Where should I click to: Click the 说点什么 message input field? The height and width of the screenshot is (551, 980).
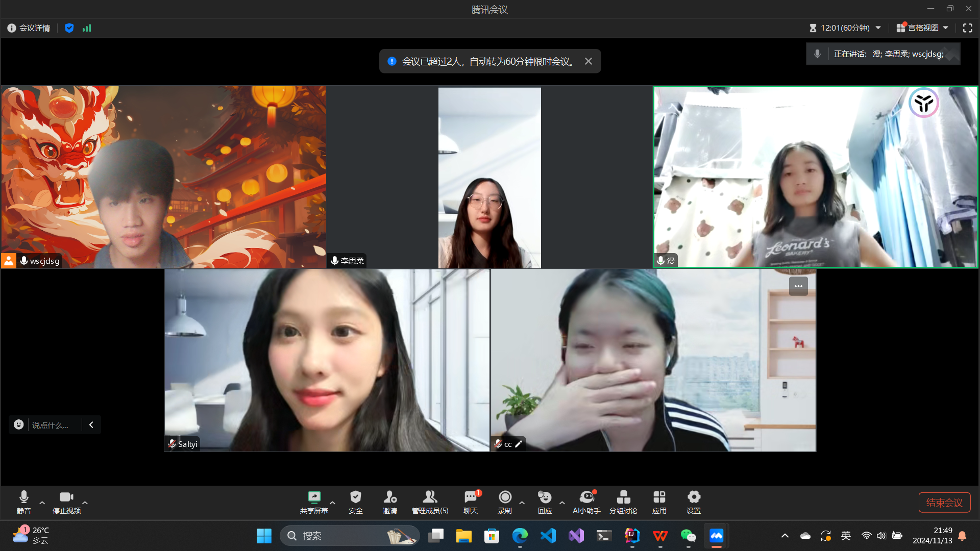tap(50, 425)
